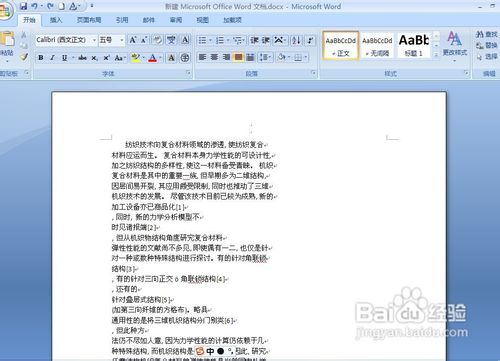Switch to 插入 (Insert) tab

click(56, 20)
